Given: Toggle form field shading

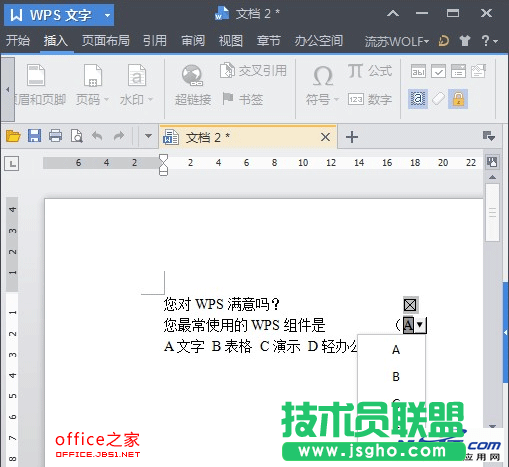Looking at the screenshot, I should pos(418,99).
